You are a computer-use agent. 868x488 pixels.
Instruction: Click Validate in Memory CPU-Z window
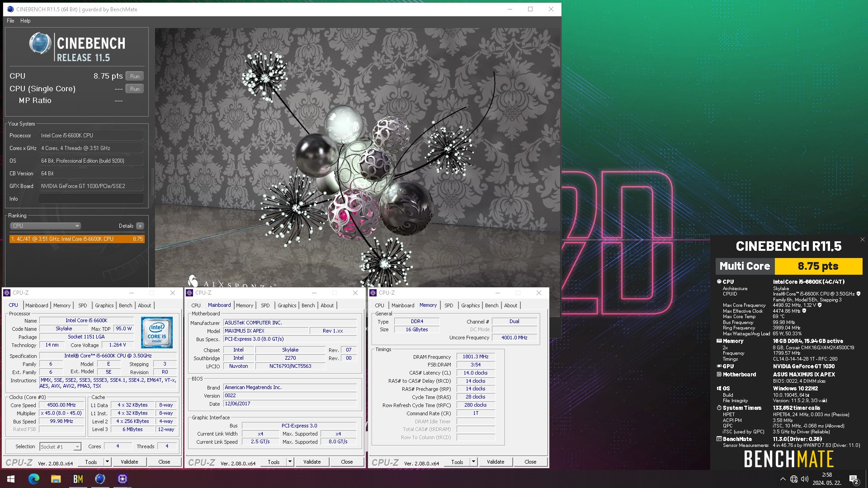coord(495,462)
